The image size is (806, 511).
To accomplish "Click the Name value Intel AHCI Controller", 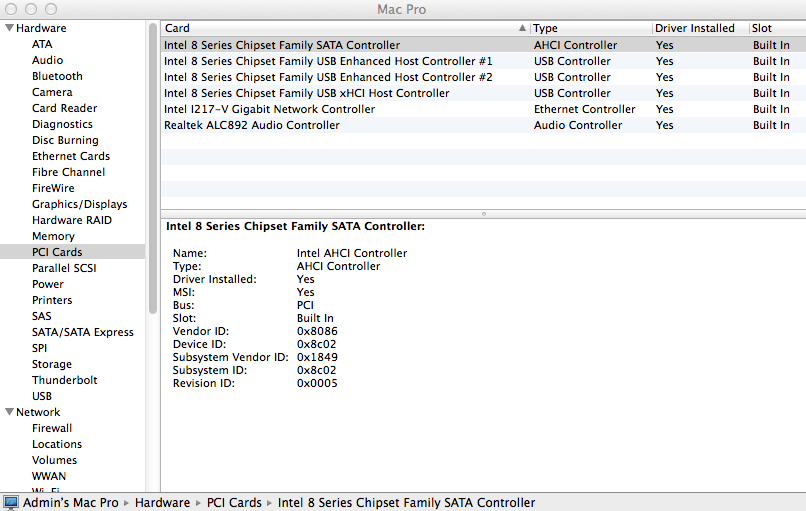I will pos(352,253).
